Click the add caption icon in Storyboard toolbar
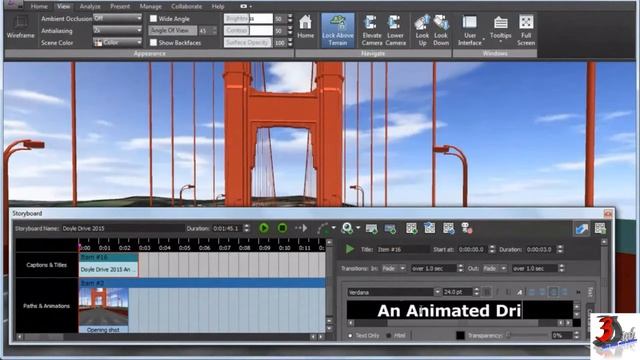Screen dimensions: 640x360 pyautogui.click(x=371, y=229)
